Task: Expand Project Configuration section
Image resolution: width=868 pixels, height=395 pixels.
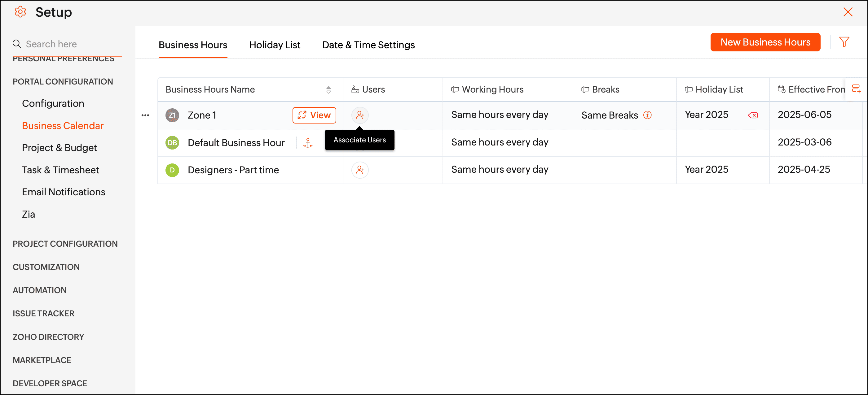Action: click(x=65, y=244)
